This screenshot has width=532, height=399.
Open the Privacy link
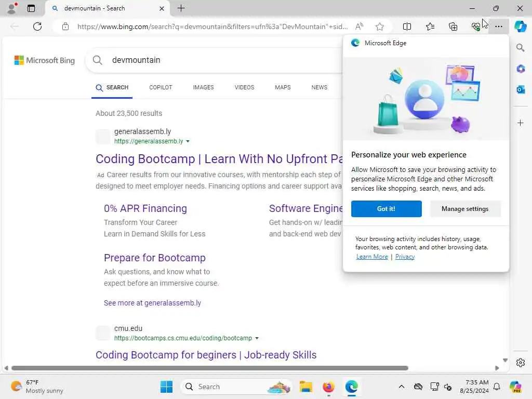point(405,257)
